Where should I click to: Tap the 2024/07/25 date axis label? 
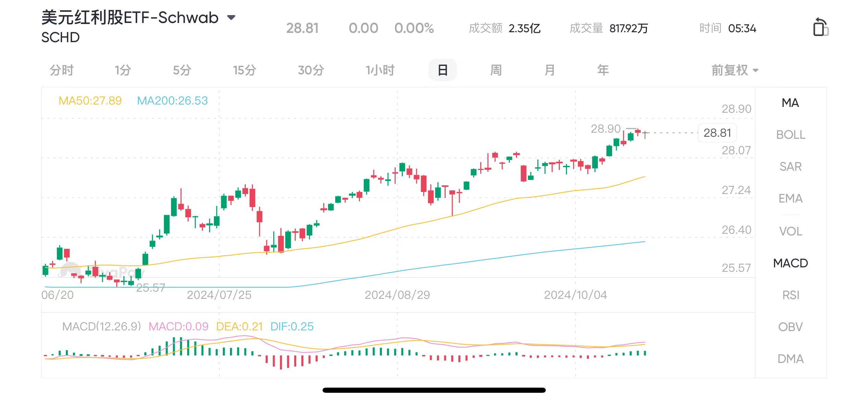click(x=219, y=295)
